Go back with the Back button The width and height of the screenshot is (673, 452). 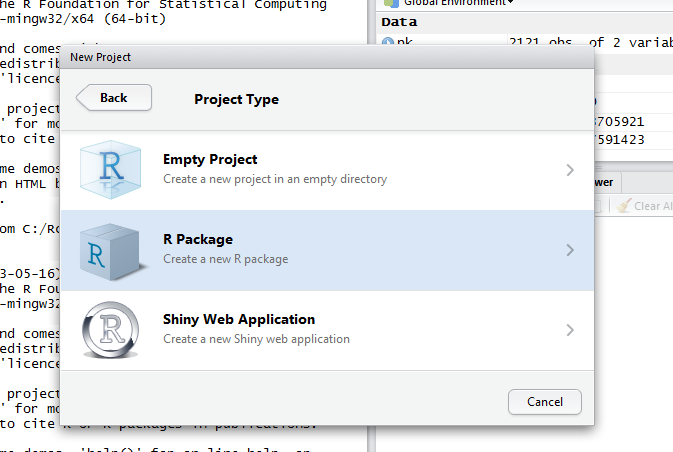coord(114,98)
